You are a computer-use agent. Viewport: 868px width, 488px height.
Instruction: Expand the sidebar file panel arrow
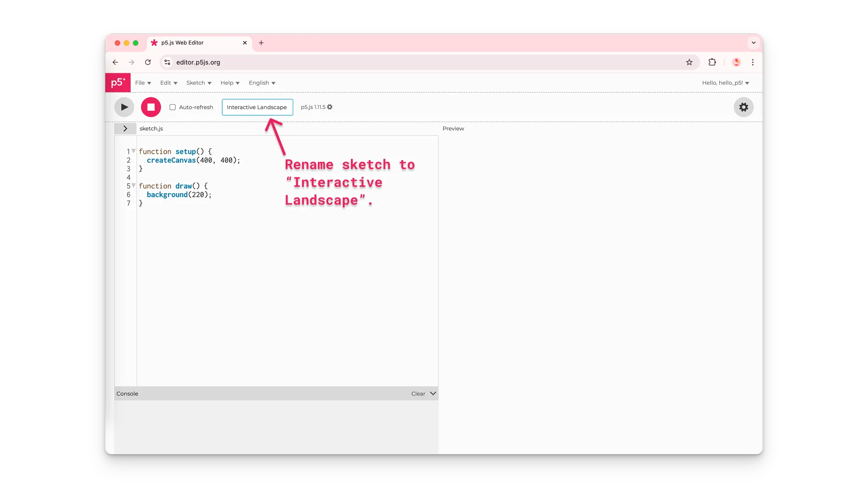125,128
